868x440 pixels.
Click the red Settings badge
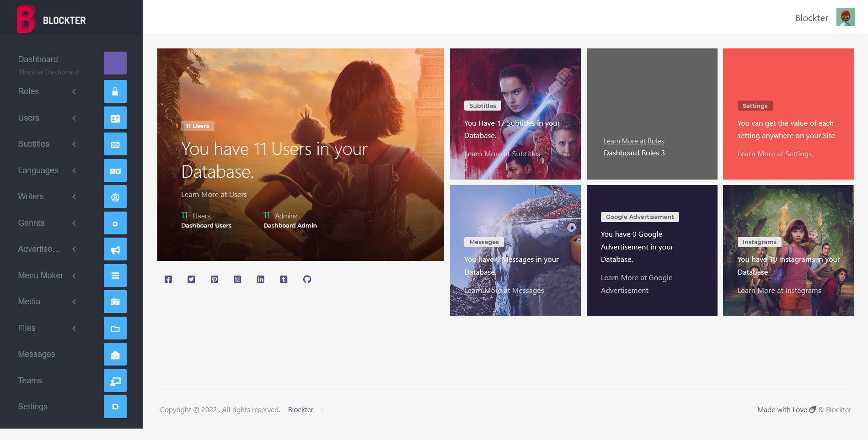click(x=755, y=106)
